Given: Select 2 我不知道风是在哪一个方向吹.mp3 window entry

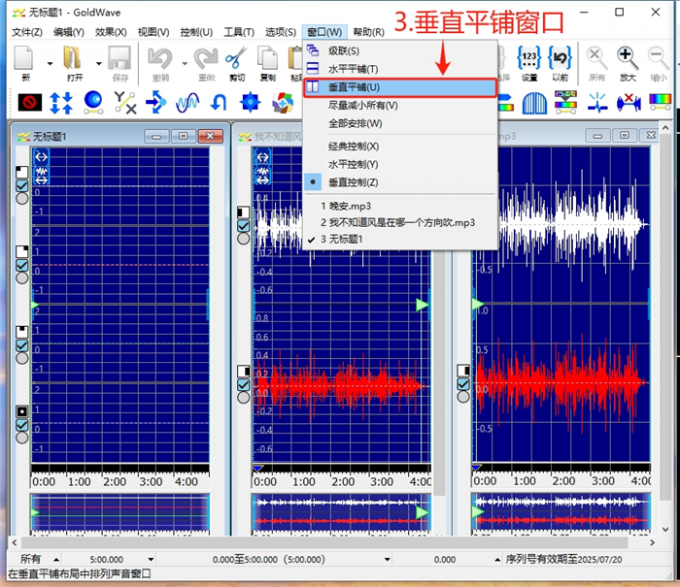Looking at the screenshot, I should coord(400,222).
